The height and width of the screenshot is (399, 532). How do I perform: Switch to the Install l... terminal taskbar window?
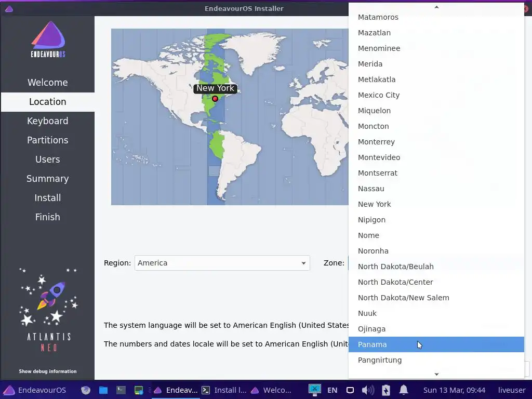coord(224,390)
